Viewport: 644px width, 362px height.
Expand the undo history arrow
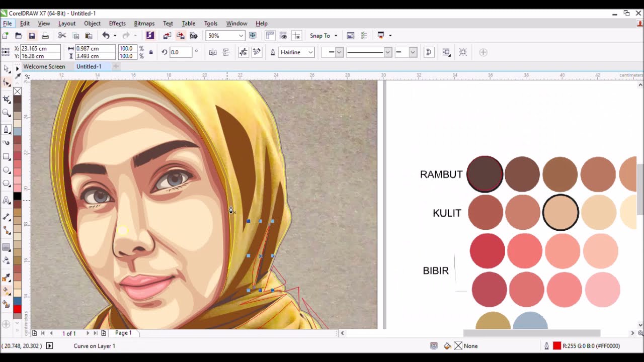click(x=115, y=36)
